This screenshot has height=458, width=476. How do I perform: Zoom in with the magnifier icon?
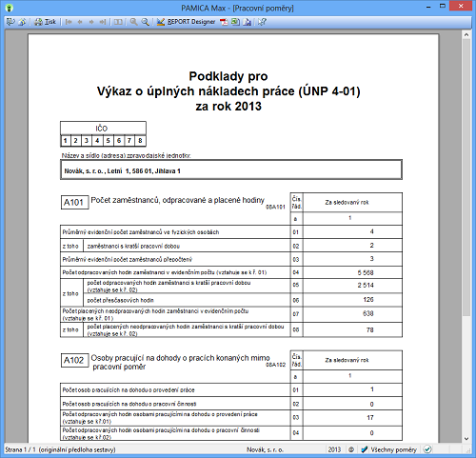tap(133, 22)
